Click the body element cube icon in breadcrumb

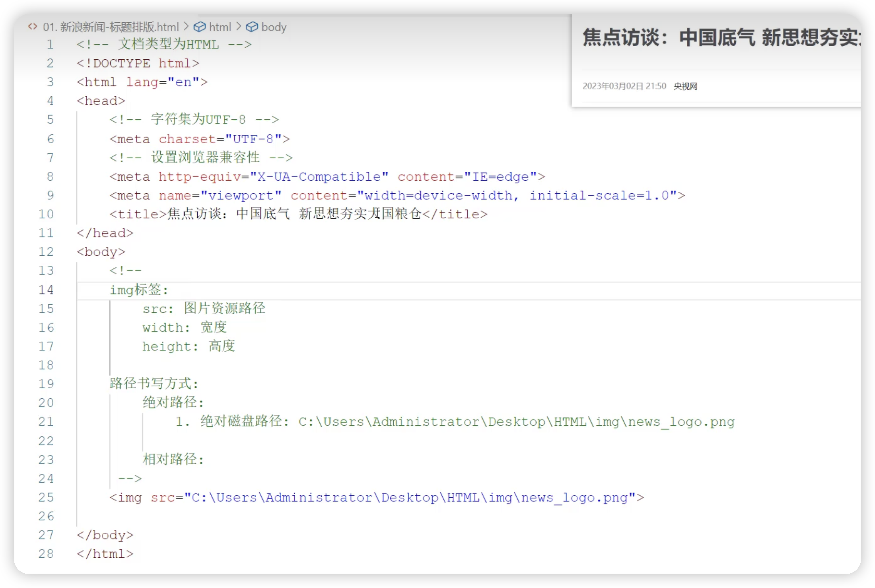(252, 27)
